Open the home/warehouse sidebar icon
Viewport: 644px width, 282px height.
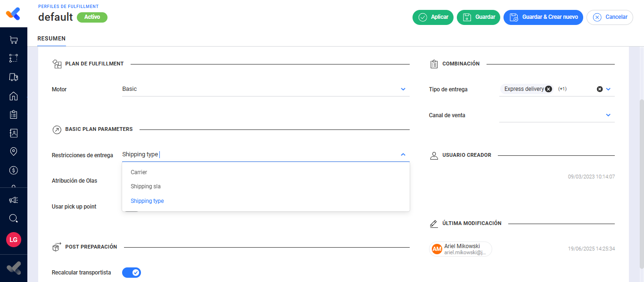[14, 96]
